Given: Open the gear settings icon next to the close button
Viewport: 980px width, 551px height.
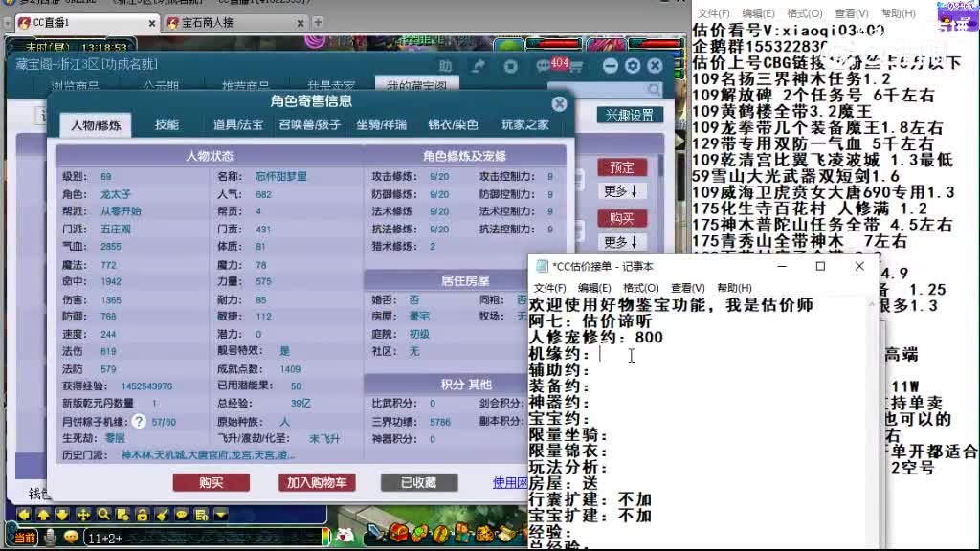Looking at the screenshot, I should pos(633,65).
